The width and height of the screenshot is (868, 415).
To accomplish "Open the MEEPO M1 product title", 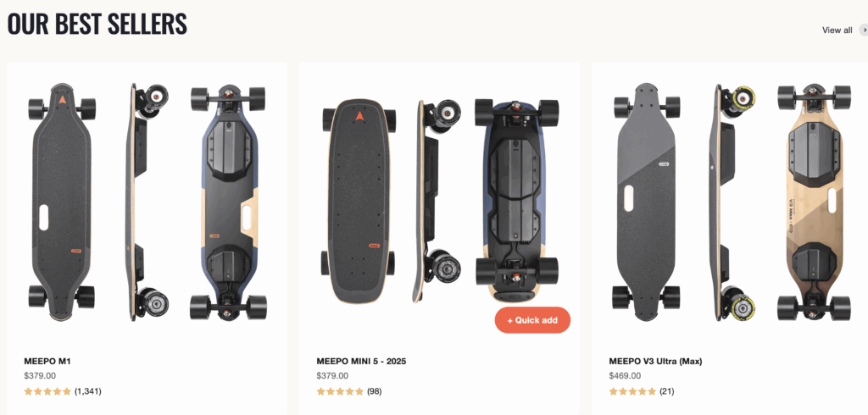I will 47,362.
